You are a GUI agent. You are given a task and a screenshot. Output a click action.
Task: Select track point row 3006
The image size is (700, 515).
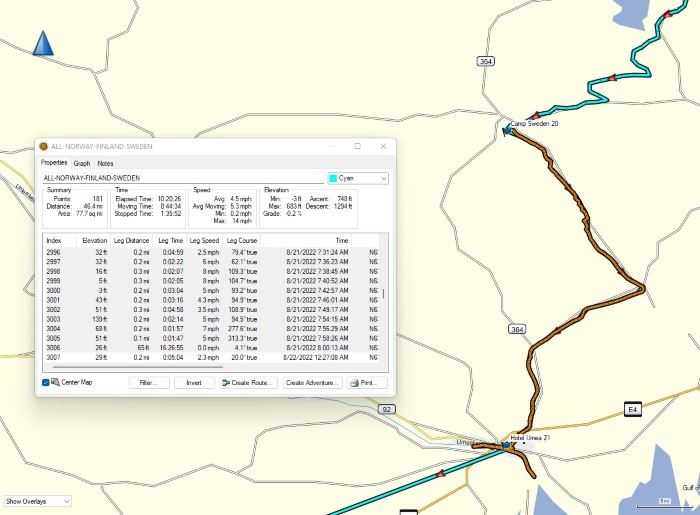click(x=212, y=348)
